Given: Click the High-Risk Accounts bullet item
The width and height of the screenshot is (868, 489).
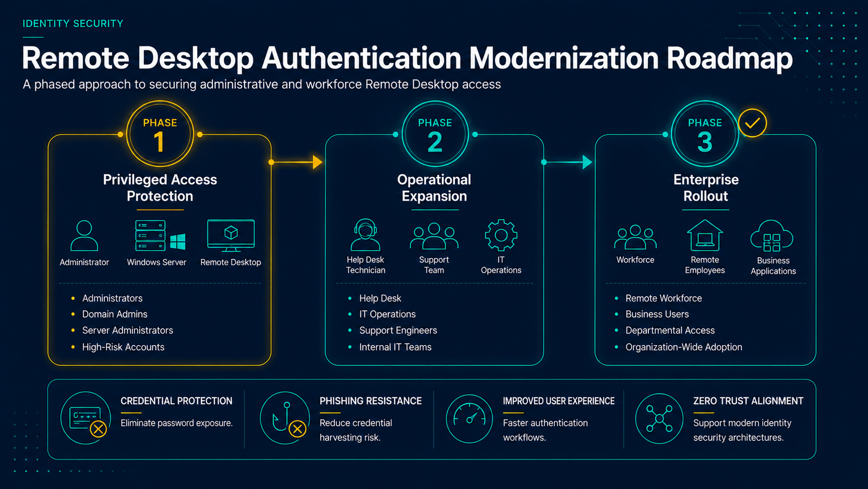Looking at the screenshot, I should 123,347.
